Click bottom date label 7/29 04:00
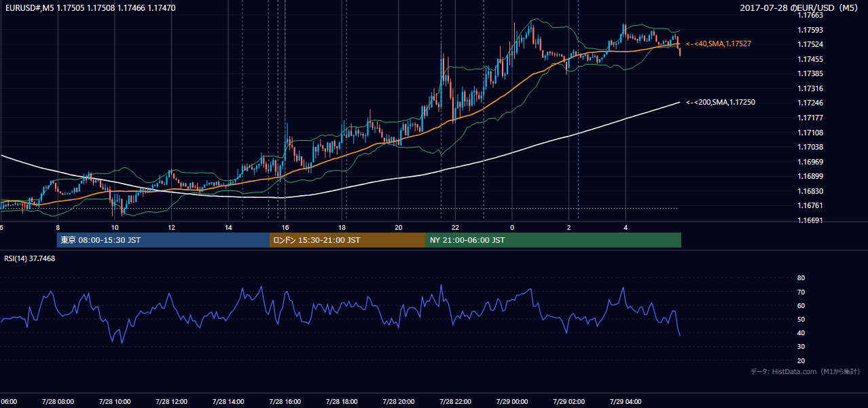Screen dimensions: 868x408 pyautogui.click(x=626, y=402)
